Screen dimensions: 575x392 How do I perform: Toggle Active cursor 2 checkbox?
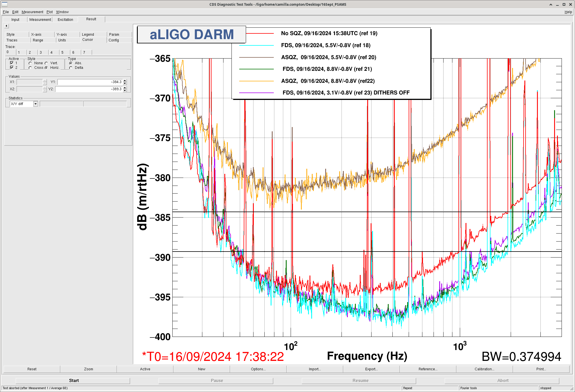coord(12,67)
